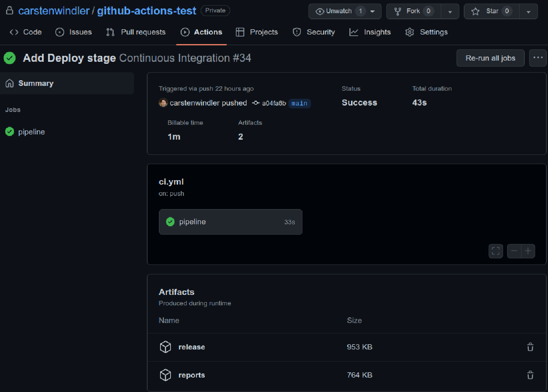The image size is (548, 392).
Task: Click the '764 KB' size value
Action: pos(359,375)
